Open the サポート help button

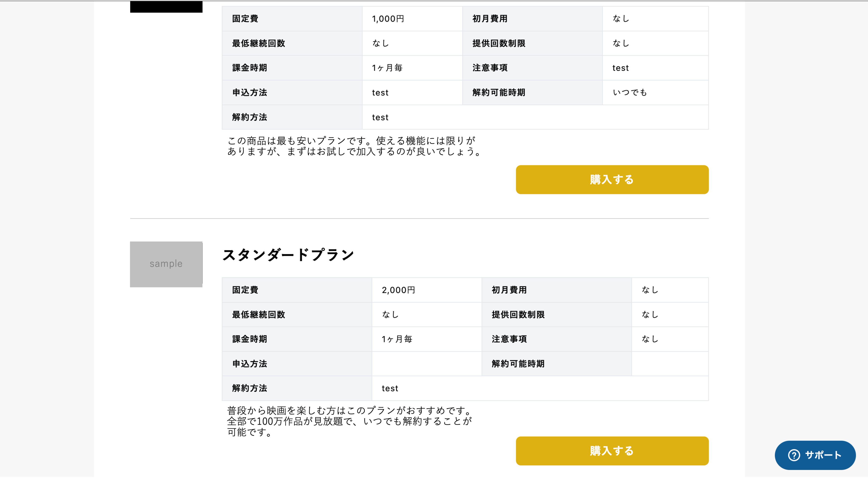click(815, 455)
